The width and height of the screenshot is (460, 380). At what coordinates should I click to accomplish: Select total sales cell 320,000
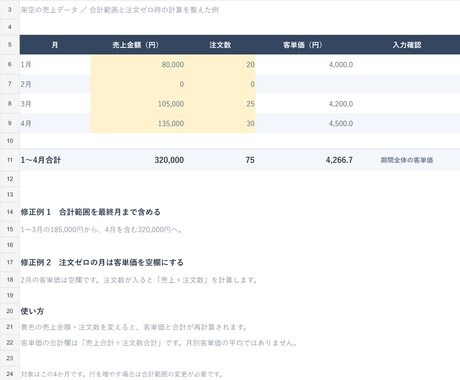(137, 160)
